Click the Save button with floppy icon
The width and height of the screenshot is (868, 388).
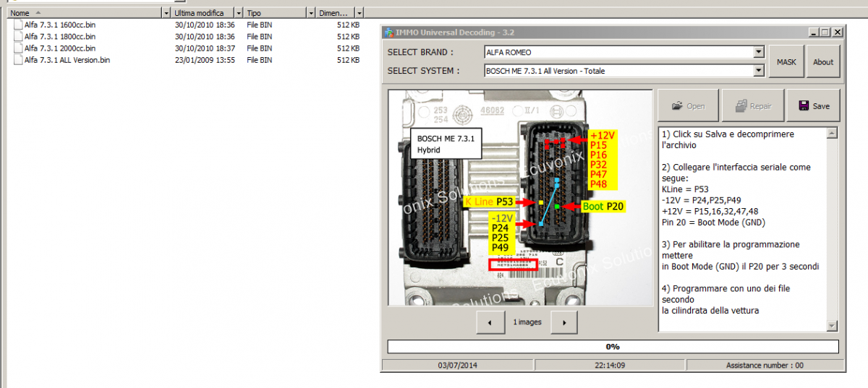814,106
